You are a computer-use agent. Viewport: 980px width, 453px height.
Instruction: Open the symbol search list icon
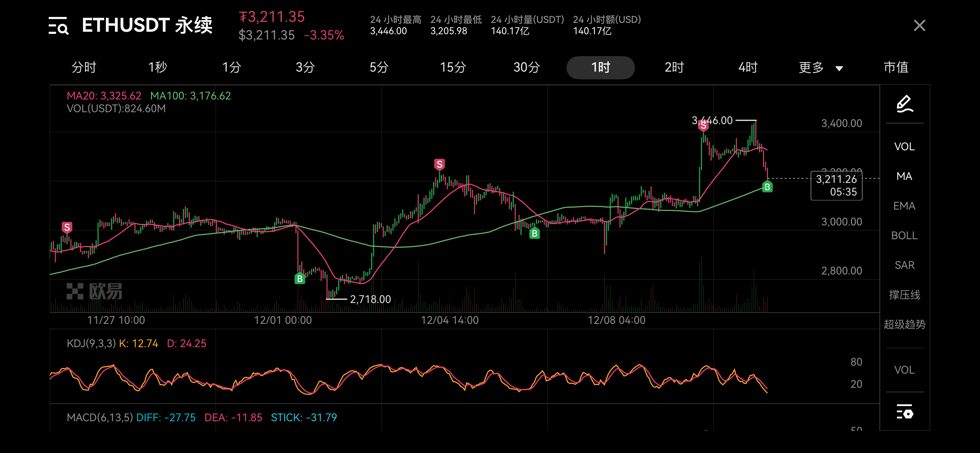pyautogui.click(x=58, y=26)
